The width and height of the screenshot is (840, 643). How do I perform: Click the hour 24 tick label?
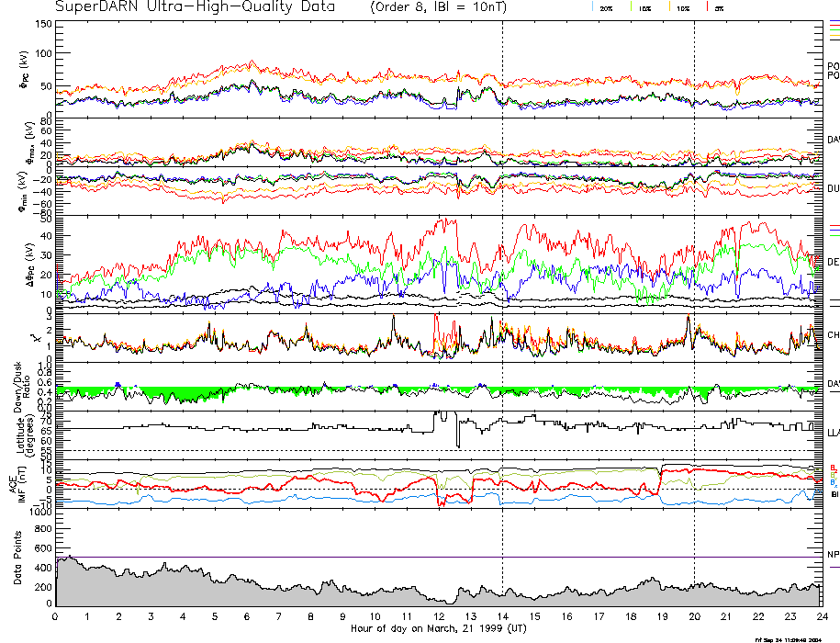click(821, 619)
